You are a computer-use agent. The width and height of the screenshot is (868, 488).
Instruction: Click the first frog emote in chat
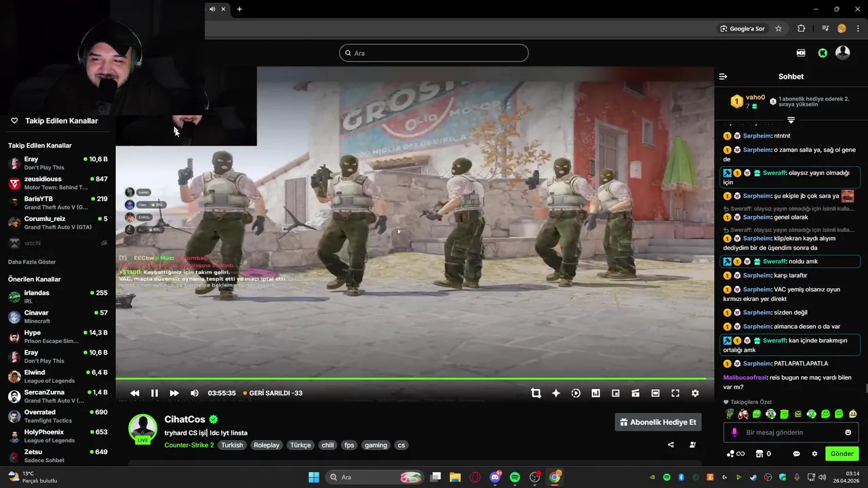730,414
